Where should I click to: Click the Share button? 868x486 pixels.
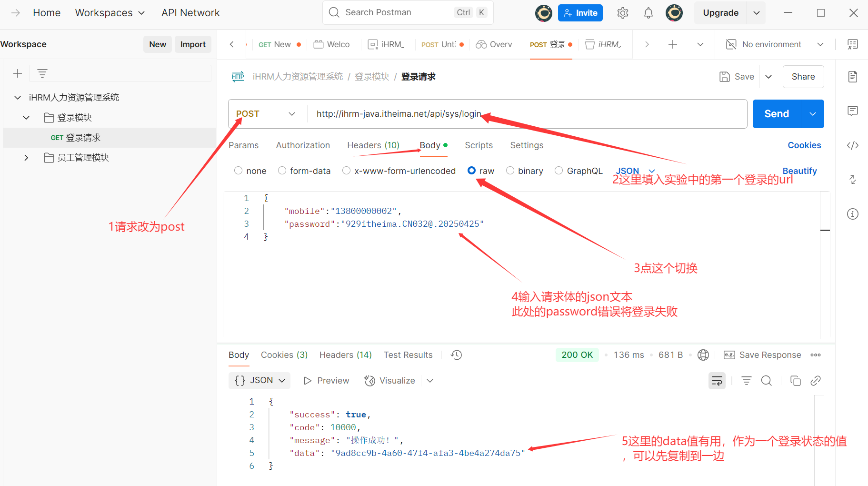click(803, 77)
